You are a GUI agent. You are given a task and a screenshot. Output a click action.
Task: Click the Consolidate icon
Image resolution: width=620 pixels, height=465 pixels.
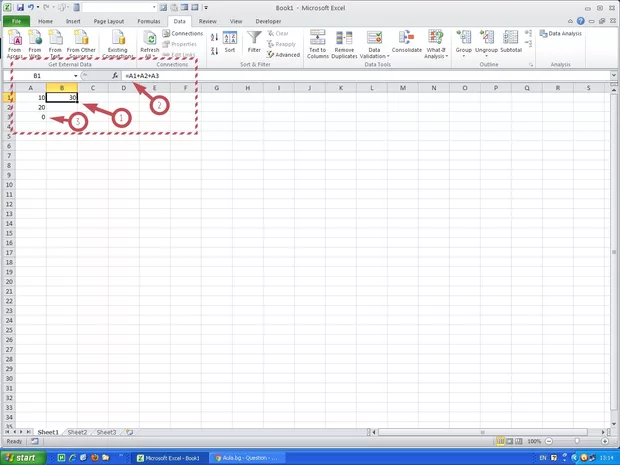406,38
